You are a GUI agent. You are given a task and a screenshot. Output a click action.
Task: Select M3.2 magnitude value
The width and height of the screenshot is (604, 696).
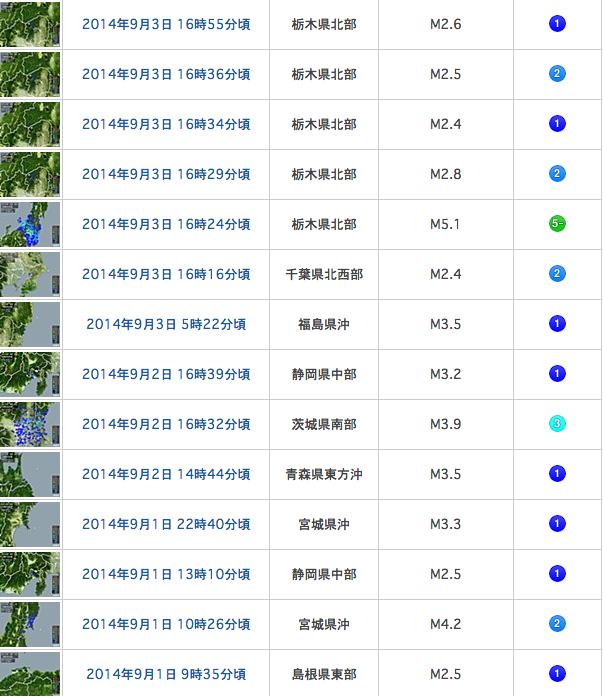(445, 374)
